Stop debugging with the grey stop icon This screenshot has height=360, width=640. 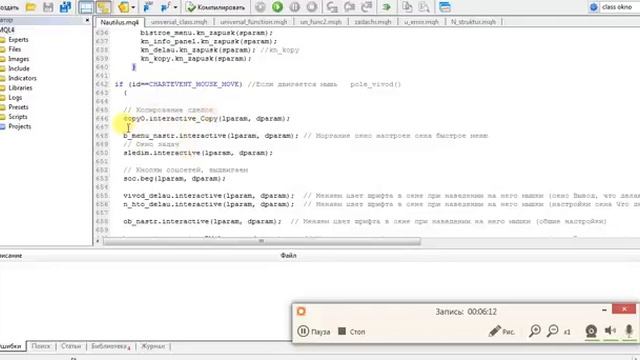312,7
